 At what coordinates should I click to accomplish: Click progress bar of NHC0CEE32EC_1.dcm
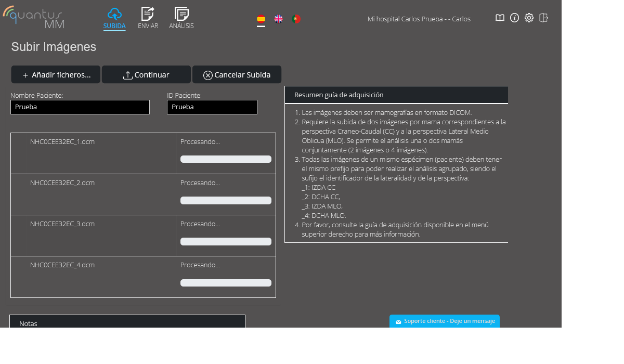pos(226,159)
